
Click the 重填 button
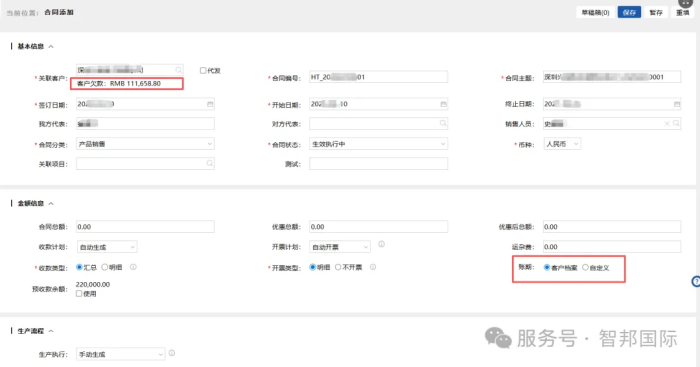683,13
